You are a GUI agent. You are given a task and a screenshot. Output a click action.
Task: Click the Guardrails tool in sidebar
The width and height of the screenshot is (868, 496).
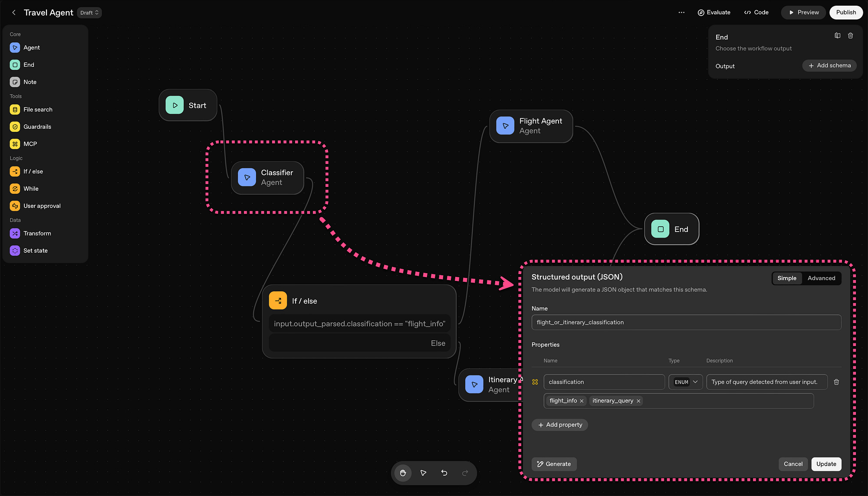(x=37, y=127)
